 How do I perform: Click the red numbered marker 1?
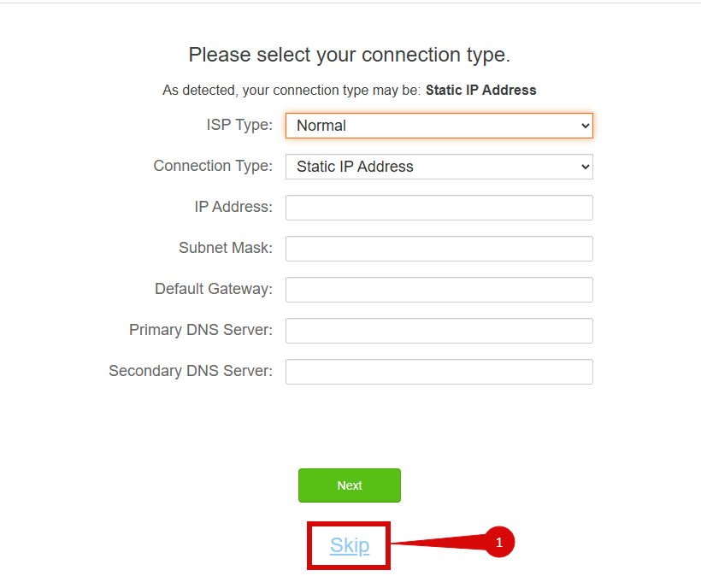(x=500, y=543)
